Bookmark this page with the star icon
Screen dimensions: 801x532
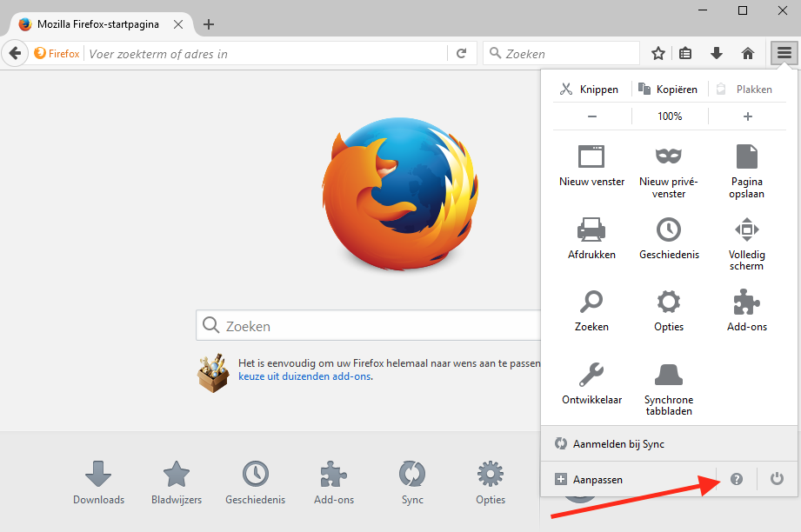[658, 54]
